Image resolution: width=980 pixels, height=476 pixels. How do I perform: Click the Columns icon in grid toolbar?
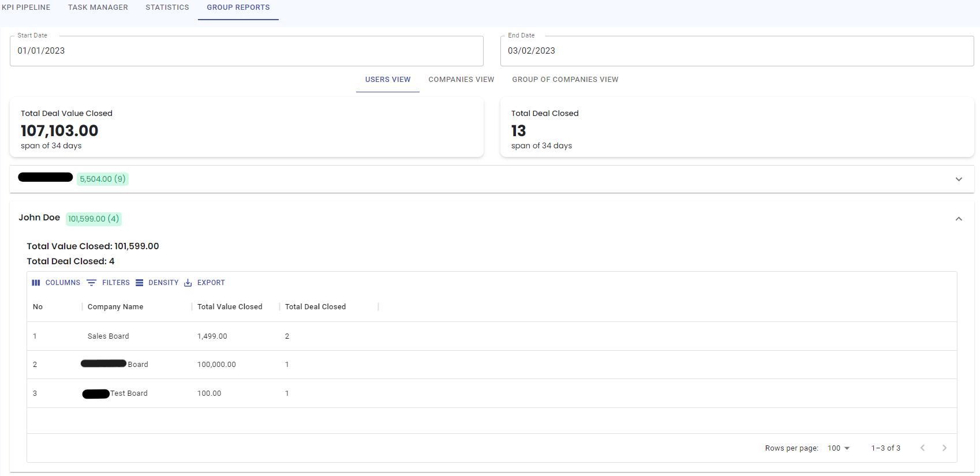point(36,283)
